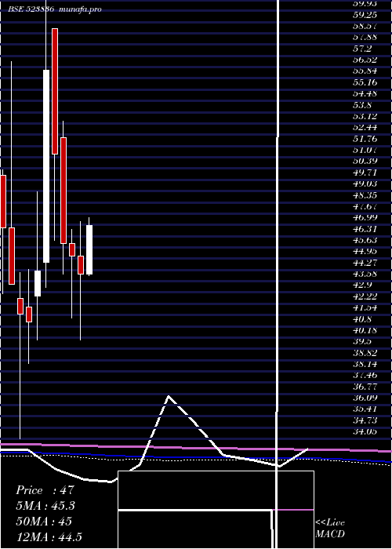The width and height of the screenshot is (392, 549).
Task: Click the 42.22 price axis label
Action: [365, 296]
